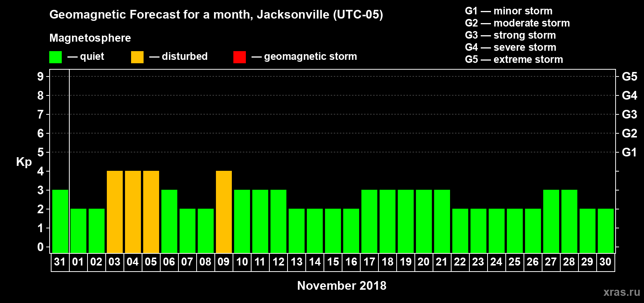Click date label 25 on axis
Viewport: 644px width, 303px height.
(x=514, y=262)
